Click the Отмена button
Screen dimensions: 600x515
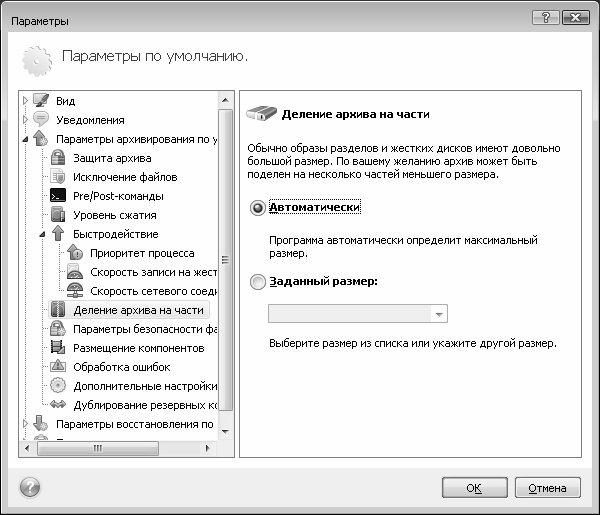click(548, 488)
